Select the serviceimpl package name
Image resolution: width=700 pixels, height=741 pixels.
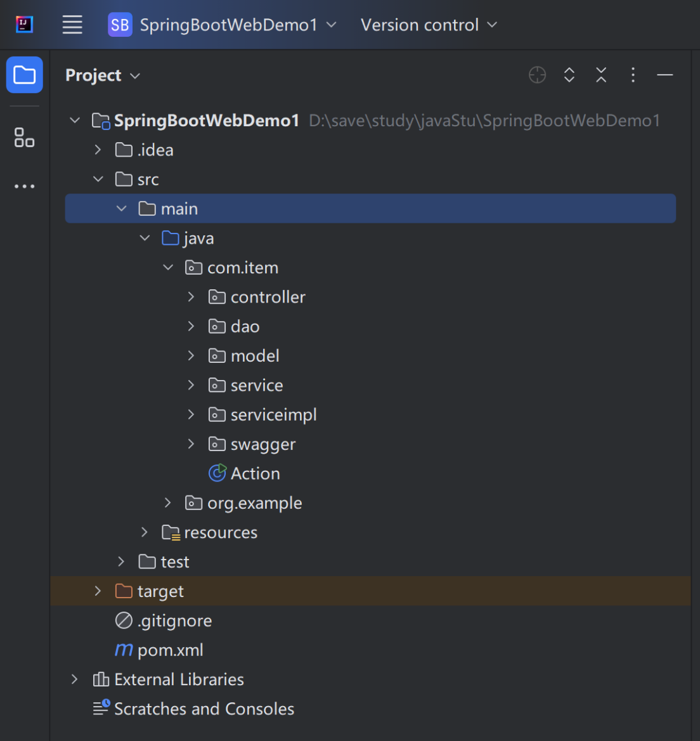click(x=273, y=415)
